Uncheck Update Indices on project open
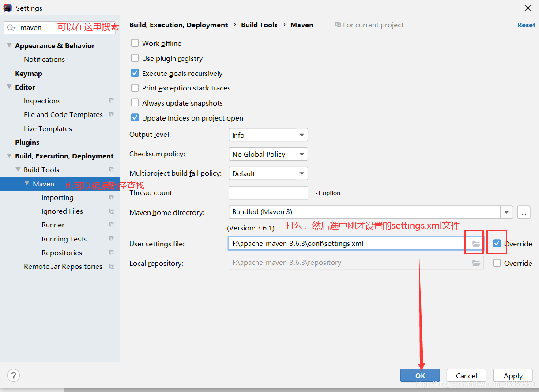Viewport: 539px width, 392px height. [135, 118]
